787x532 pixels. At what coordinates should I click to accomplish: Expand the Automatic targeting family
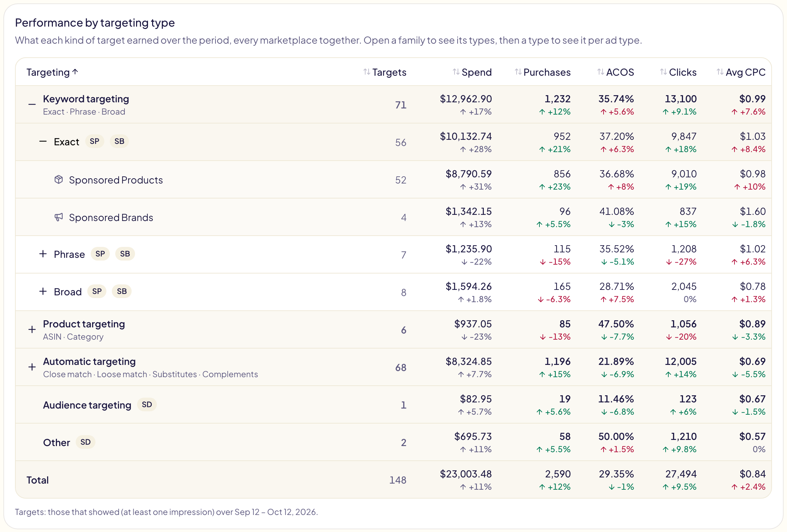point(32,367)
